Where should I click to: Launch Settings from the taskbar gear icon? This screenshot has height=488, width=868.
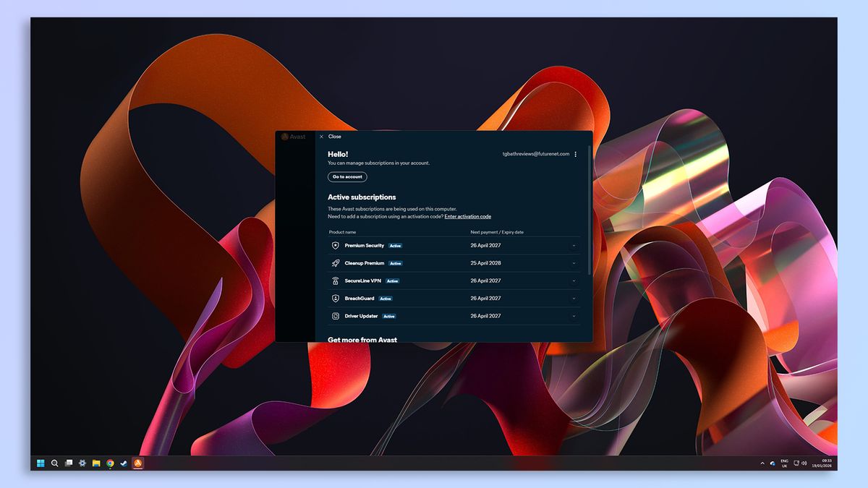[82, 463]
